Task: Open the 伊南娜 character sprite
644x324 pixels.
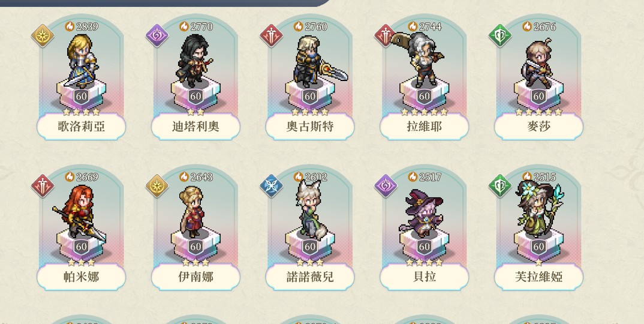Action: pos(192,212)
